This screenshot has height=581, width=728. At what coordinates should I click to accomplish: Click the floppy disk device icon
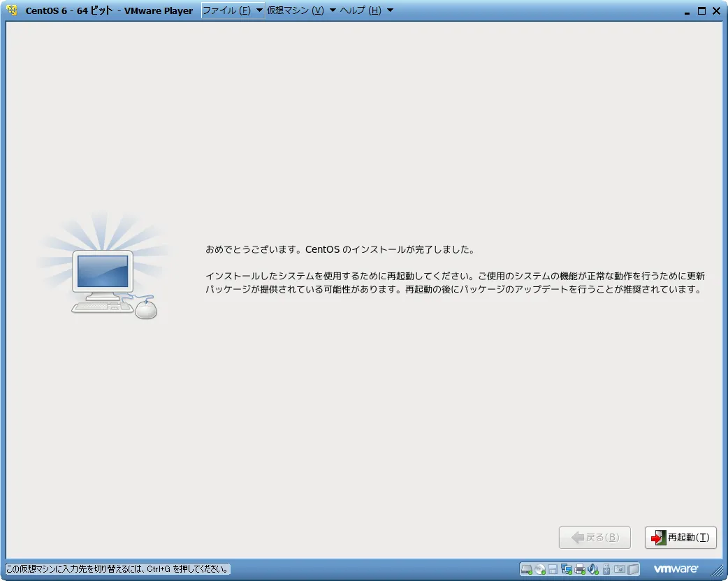pos(552,568)
